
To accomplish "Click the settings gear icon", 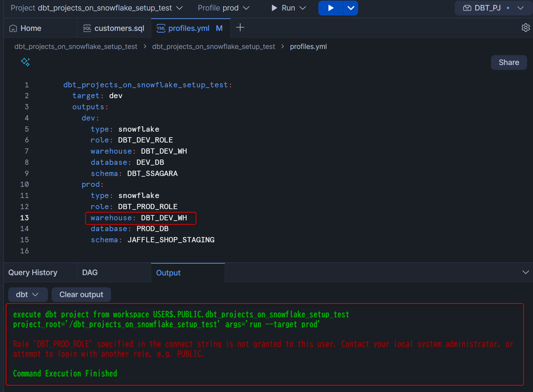I will point(525,28).
